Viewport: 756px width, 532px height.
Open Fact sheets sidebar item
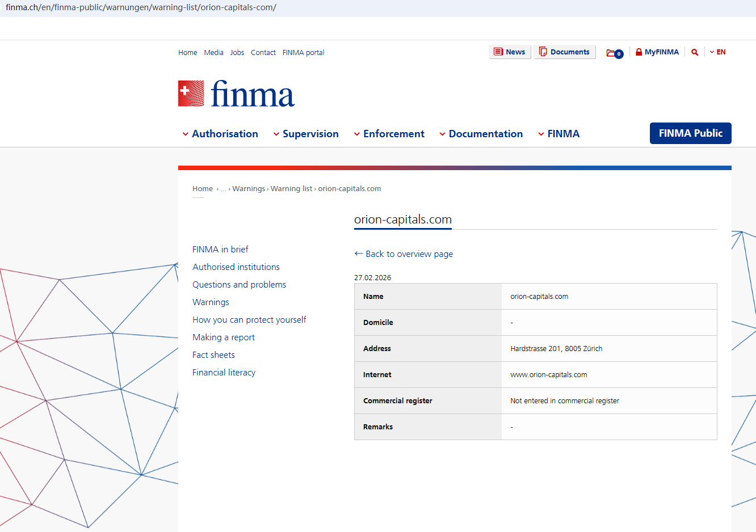pyautogui.click(x=213, y=355)
